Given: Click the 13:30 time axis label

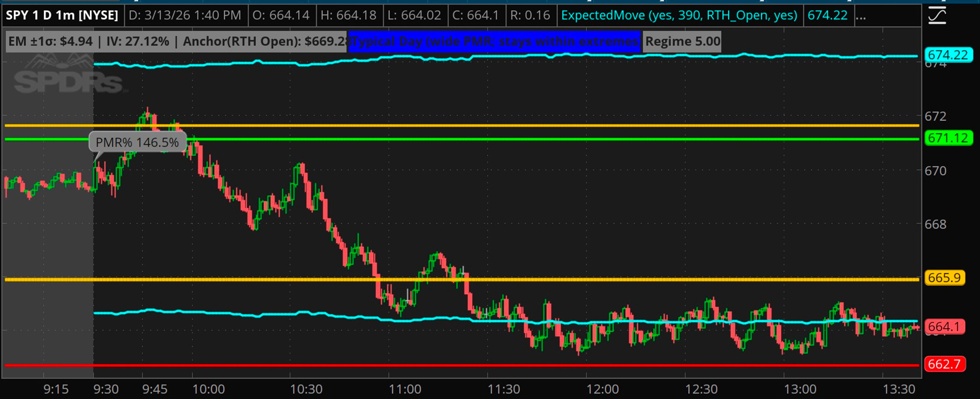Looking at the screenshot, I should [899, 389].
